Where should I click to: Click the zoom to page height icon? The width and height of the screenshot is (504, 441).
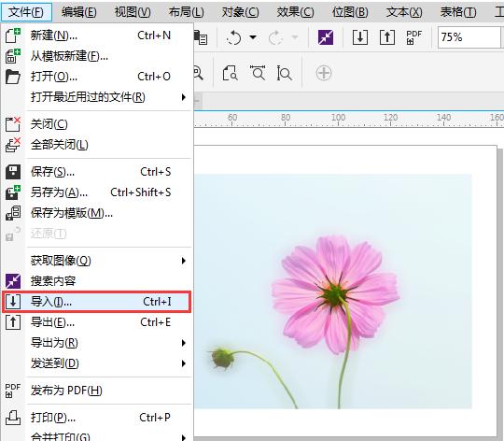point(284,73)
